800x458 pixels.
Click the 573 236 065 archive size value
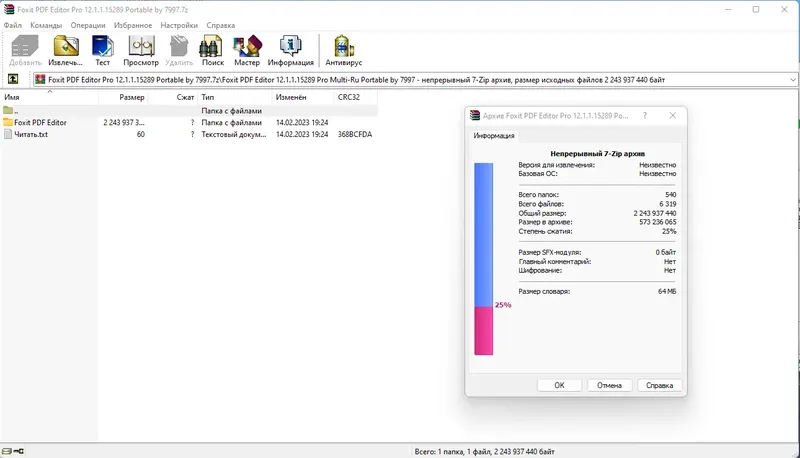tap(658, 222)
